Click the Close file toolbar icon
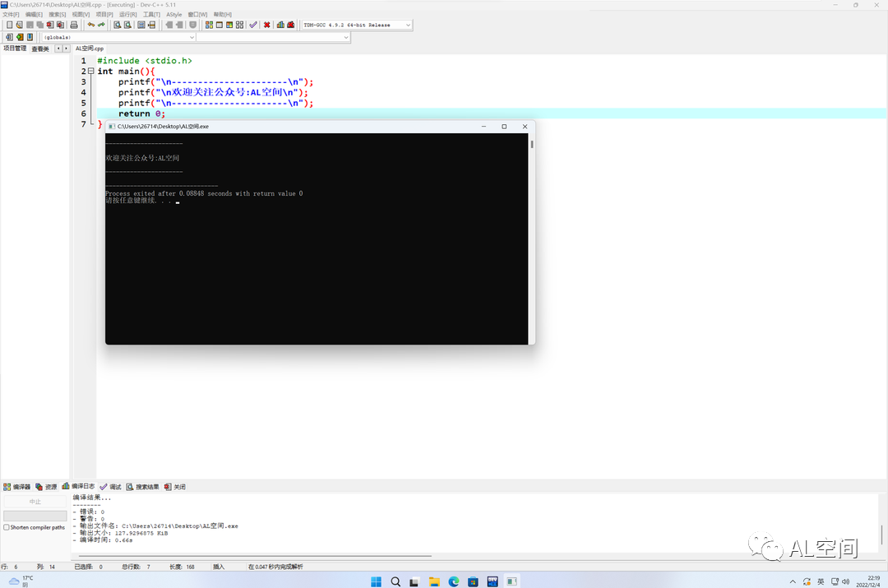 [x=50, y=25]
